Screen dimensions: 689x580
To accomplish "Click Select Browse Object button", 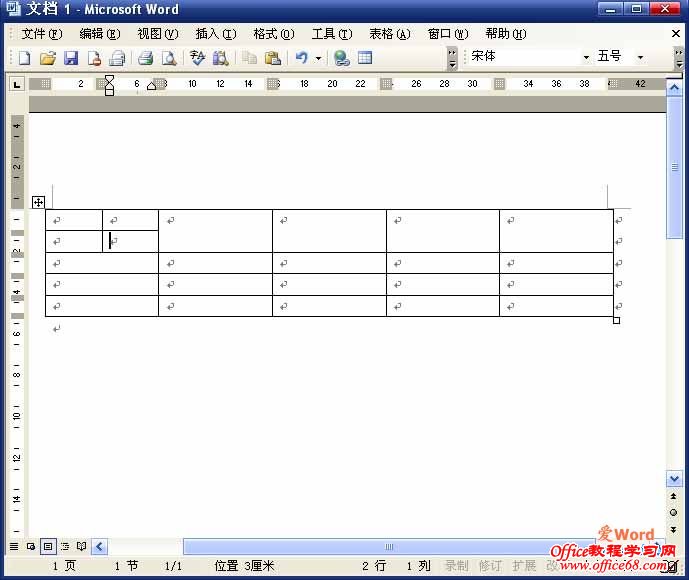I will pyautogui.click(x=673, y=513).
